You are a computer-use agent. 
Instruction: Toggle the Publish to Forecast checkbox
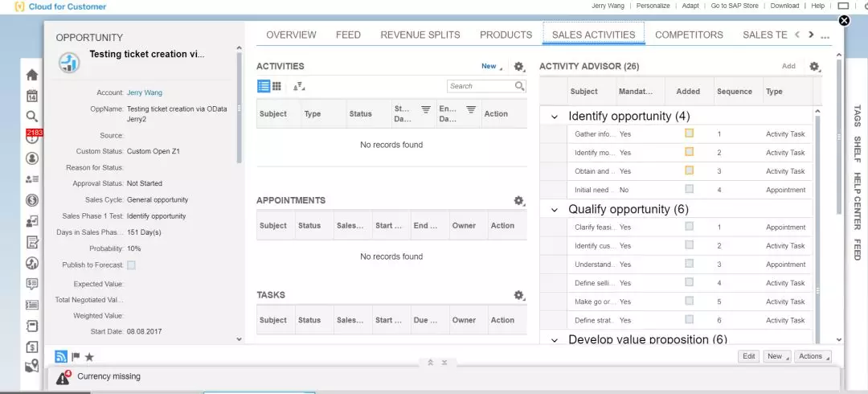point(131,265)
